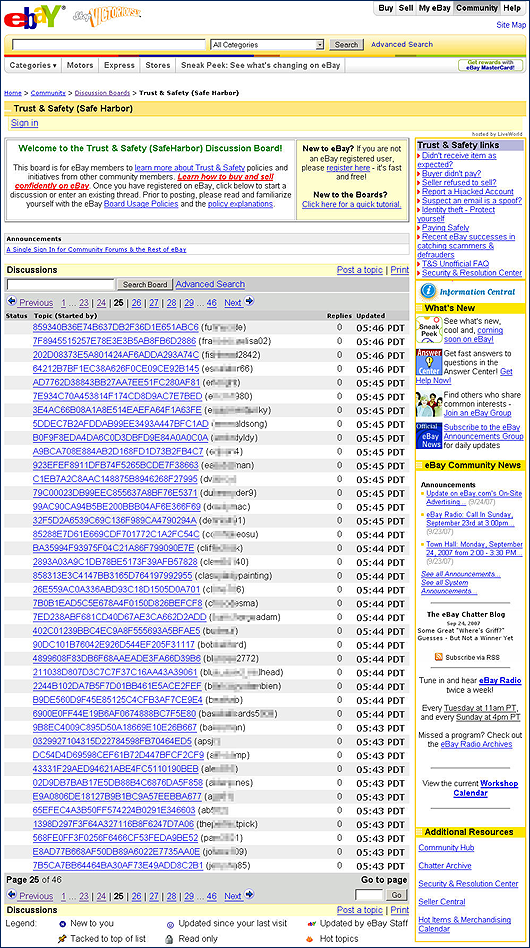Open topic 7F8945515257E78E3E3B5AB8FB6D2886
This screenshot has width=530, height=948.
point(114,341)
